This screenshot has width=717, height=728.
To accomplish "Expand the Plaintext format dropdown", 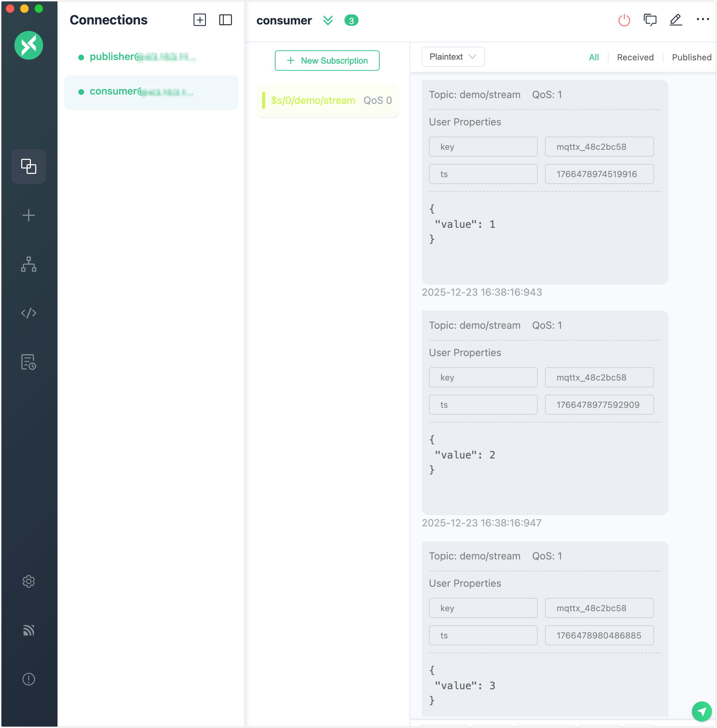I will point(453,57).
